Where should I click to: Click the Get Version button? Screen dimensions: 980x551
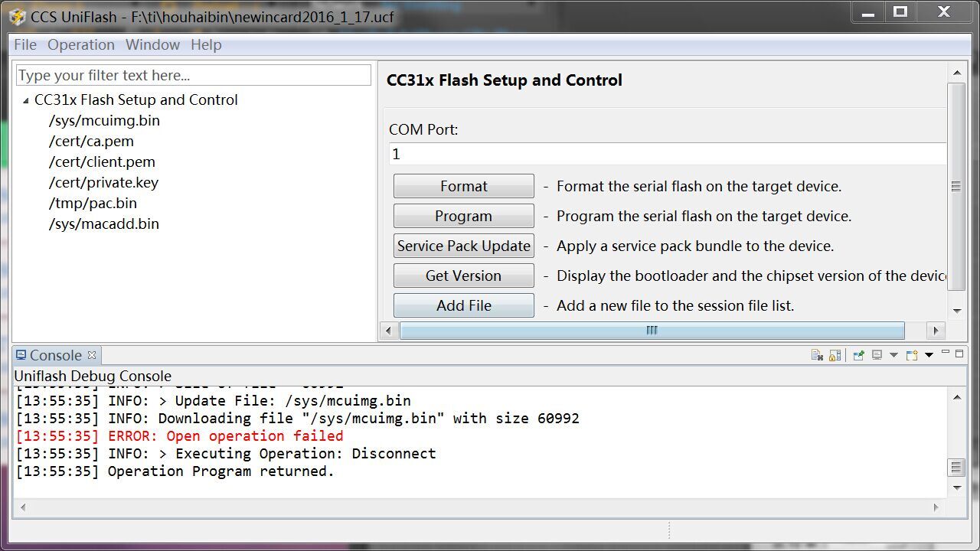[x=464, y=275]
